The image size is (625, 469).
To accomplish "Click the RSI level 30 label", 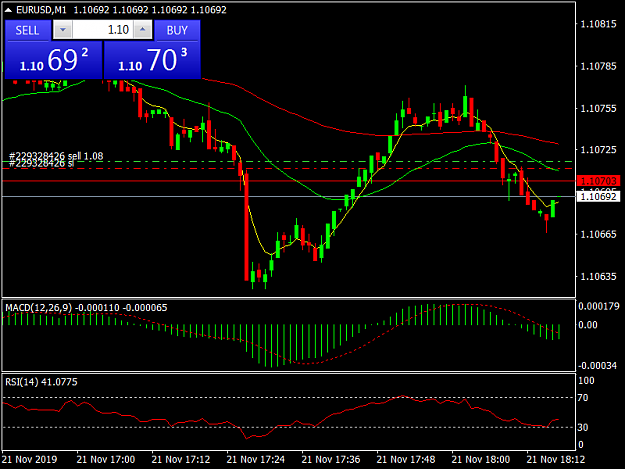I will [583, 428].
